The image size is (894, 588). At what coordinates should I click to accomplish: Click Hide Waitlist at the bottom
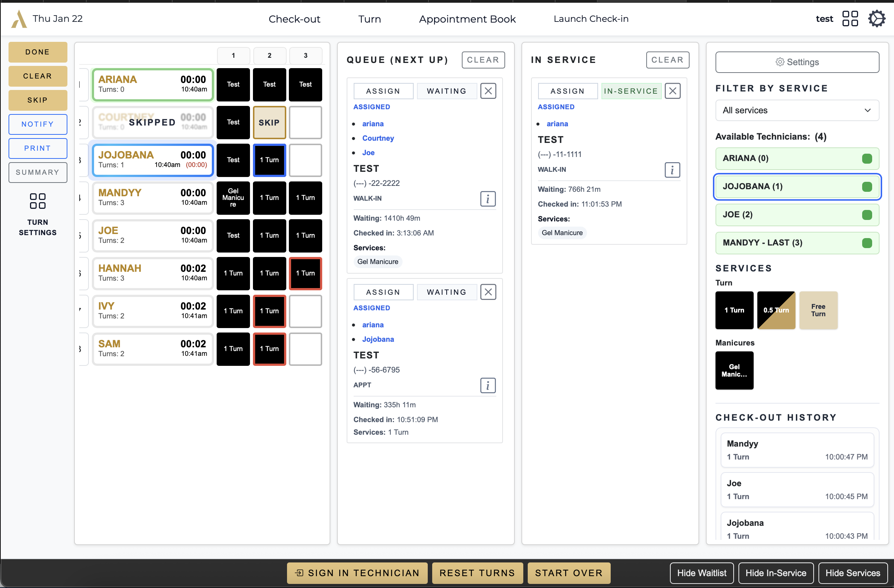point(702,573)
